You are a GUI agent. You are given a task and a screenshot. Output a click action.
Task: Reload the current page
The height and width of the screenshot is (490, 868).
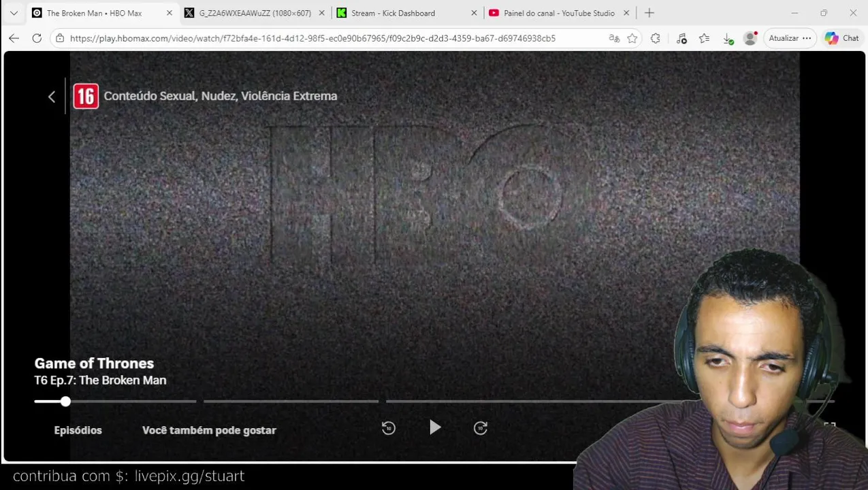pos(37,38)
